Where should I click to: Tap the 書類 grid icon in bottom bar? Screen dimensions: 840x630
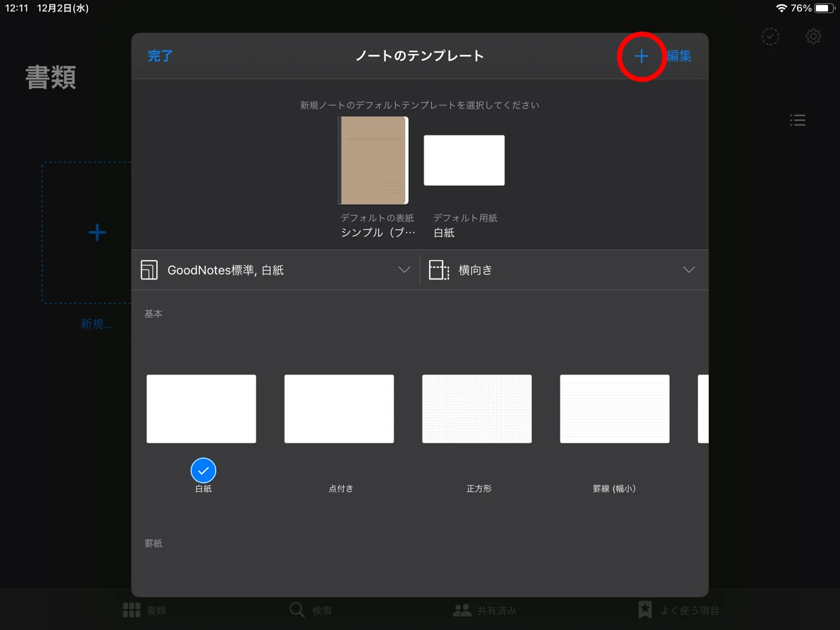130,610
